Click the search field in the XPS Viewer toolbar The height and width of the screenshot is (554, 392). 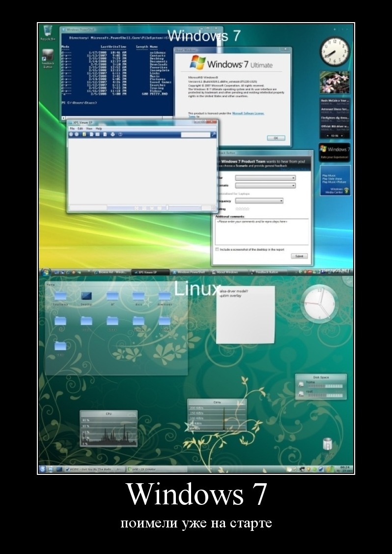click(196, 135)
